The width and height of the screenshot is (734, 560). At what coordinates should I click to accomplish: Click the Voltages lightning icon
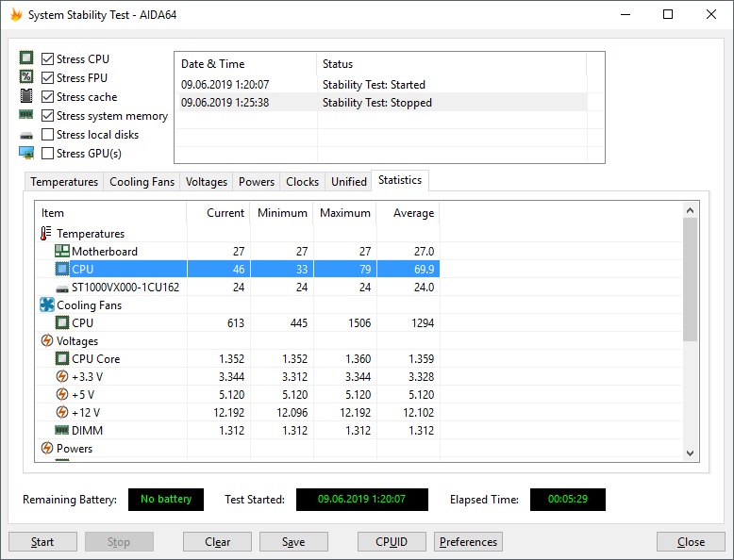pyautogui.click(x=47, y=340)
